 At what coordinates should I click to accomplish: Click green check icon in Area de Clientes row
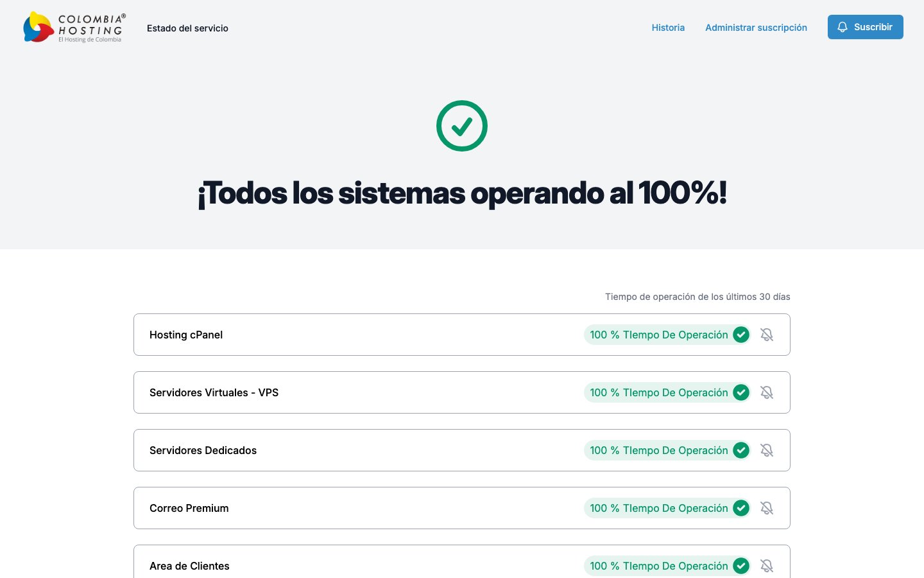click(741, 566)
